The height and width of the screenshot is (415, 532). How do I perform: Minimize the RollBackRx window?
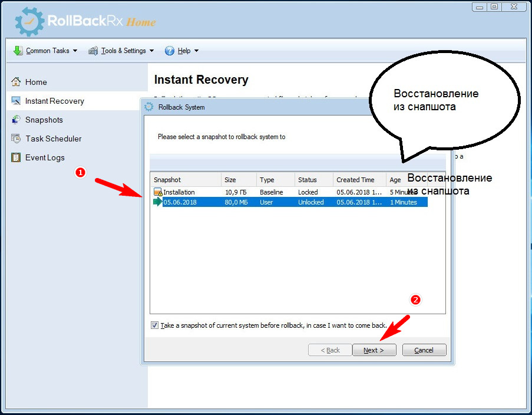click(x=480, y=7)
